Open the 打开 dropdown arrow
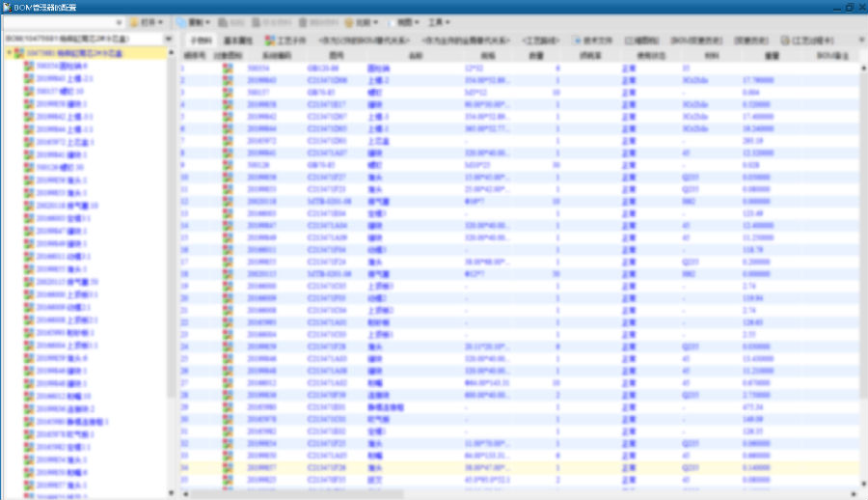 coord(160,22)
